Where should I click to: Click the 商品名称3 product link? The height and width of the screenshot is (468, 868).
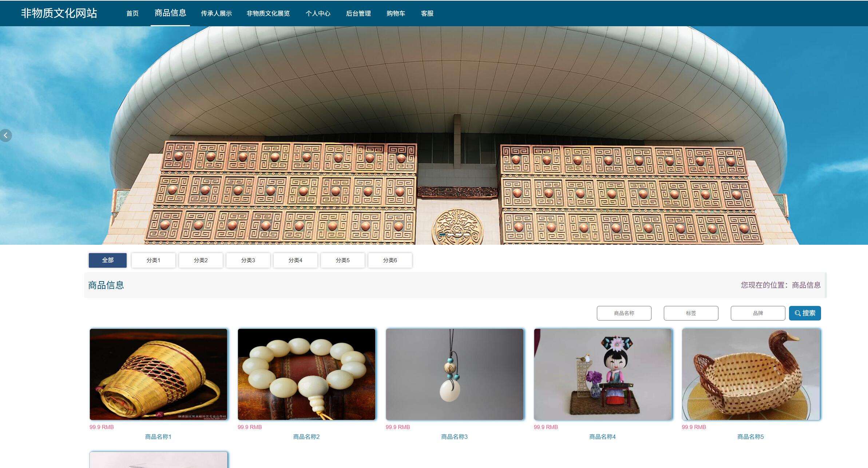(454, 437)
